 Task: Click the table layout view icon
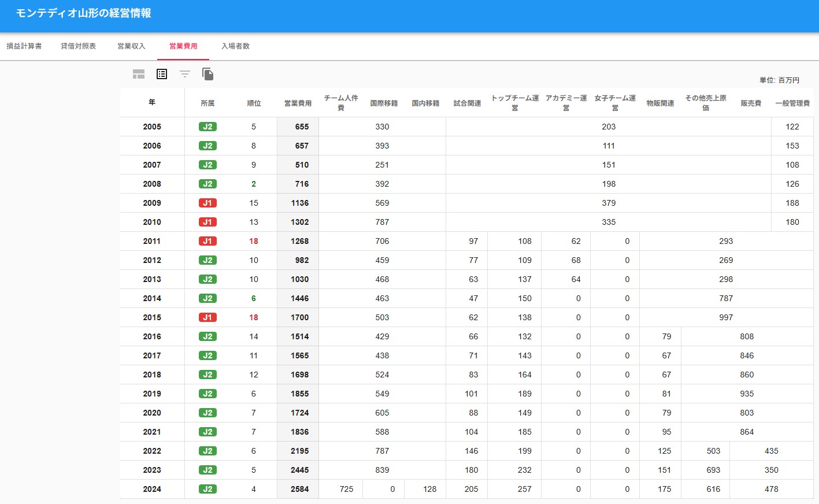(x=139, y=74)
